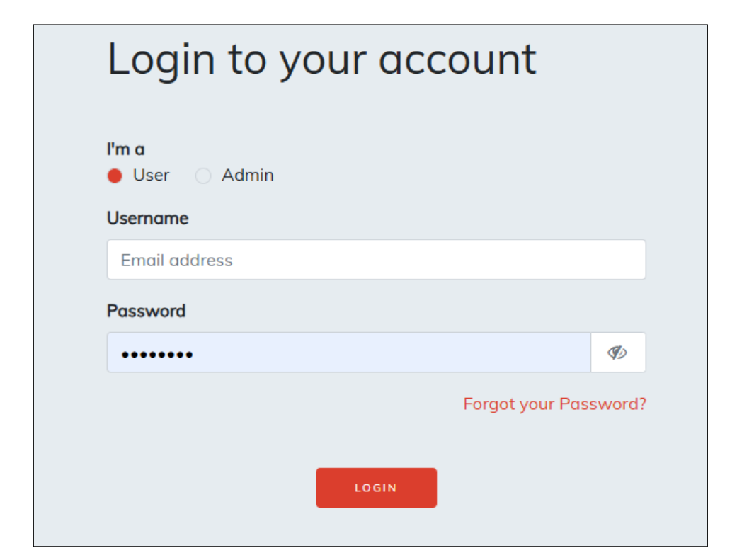Click the "Admin" role label text
737x560 pixels.
[x=248, y=176]
